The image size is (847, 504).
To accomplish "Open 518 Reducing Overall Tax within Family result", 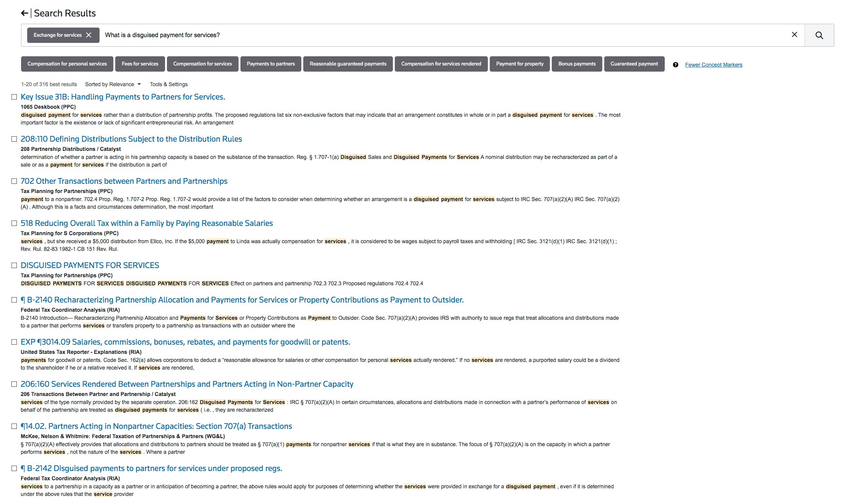I will click(147, 223).
